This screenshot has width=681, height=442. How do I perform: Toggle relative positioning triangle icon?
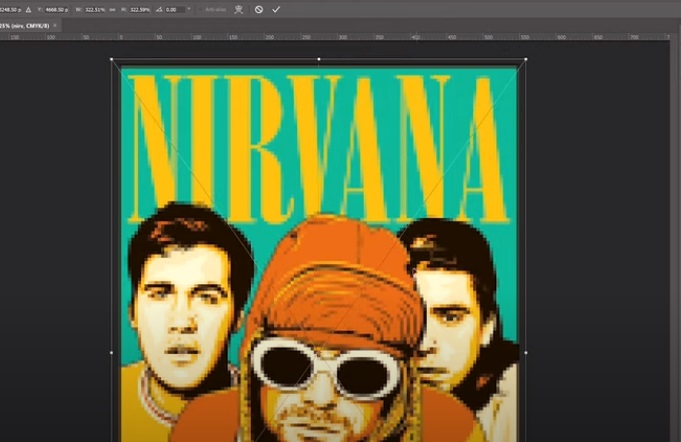click(x=29, y=10)
